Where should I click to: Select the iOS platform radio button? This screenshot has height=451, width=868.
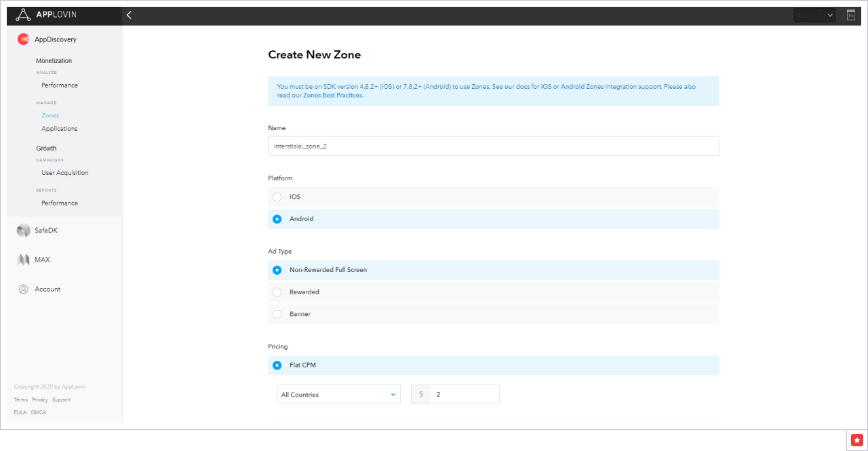277,197
